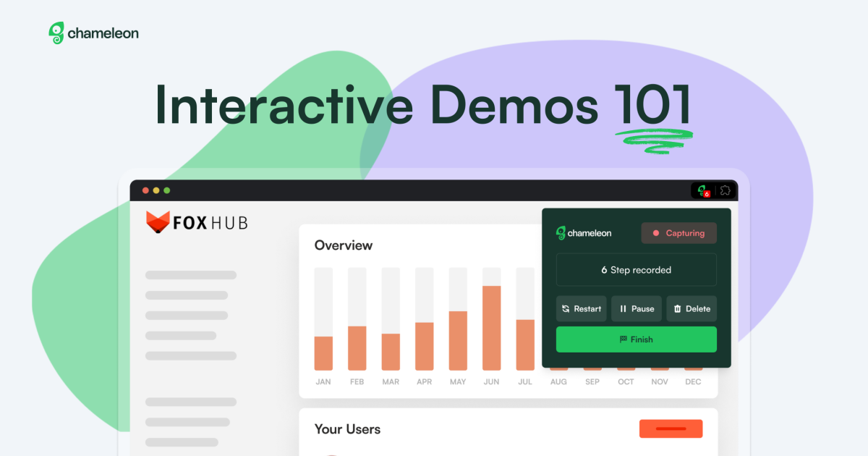Select the tall JUN bar in the chart
This screenshot has height=456, width=868.
point(491,326)
